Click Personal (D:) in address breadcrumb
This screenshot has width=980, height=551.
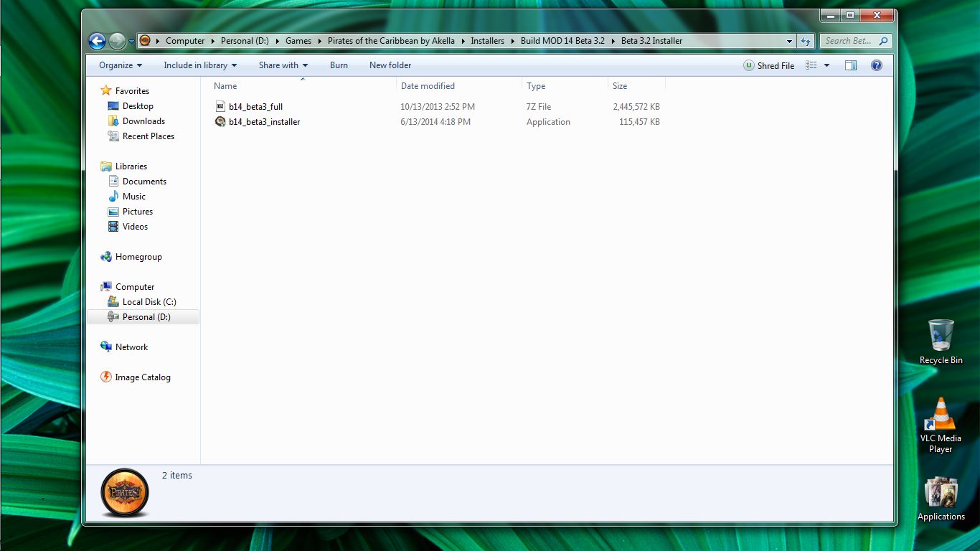[x=245, y=41]
